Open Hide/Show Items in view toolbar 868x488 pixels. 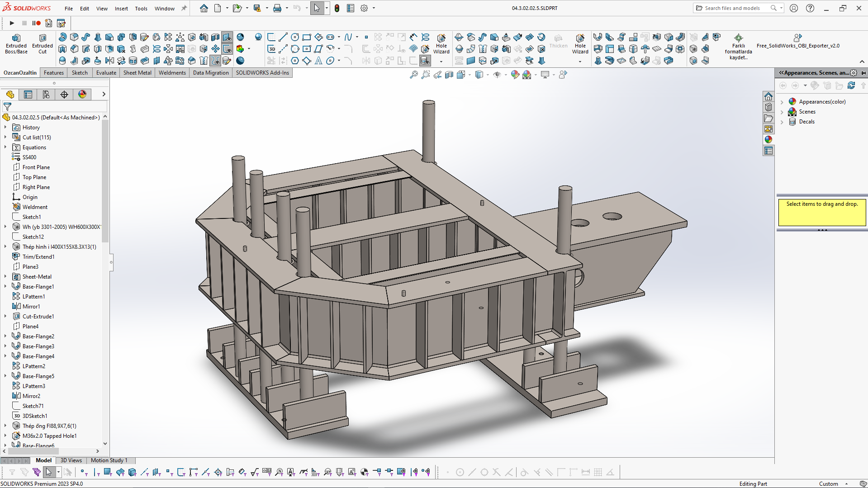pyautogui.click(x=497, y=75)
